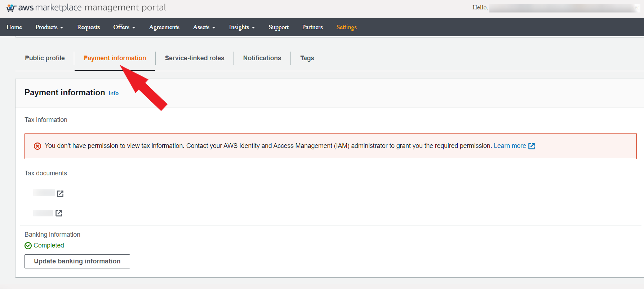Expand the Products dropdown menu

49,27
